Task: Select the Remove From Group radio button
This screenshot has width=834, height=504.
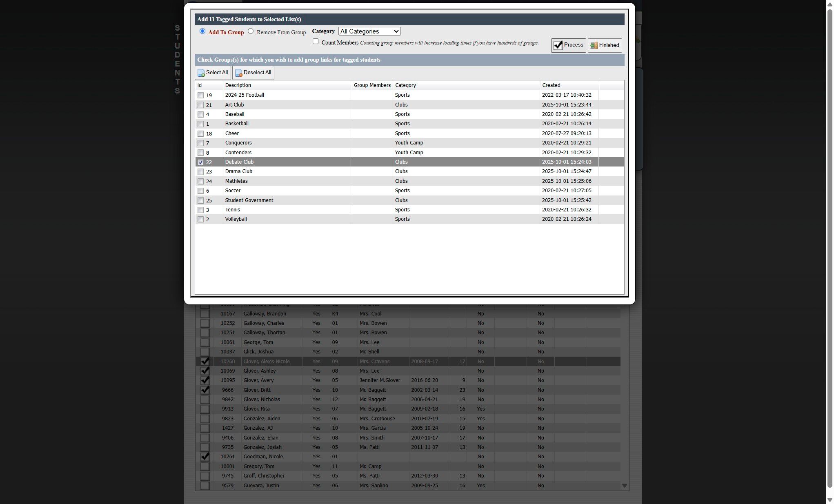Action: 251,31
